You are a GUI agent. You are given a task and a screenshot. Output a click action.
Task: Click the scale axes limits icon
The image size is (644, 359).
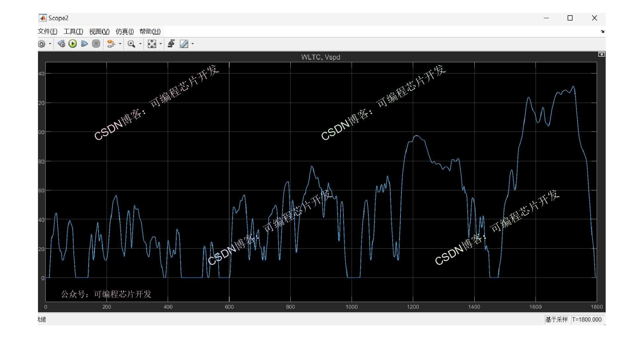coord(152,44)
